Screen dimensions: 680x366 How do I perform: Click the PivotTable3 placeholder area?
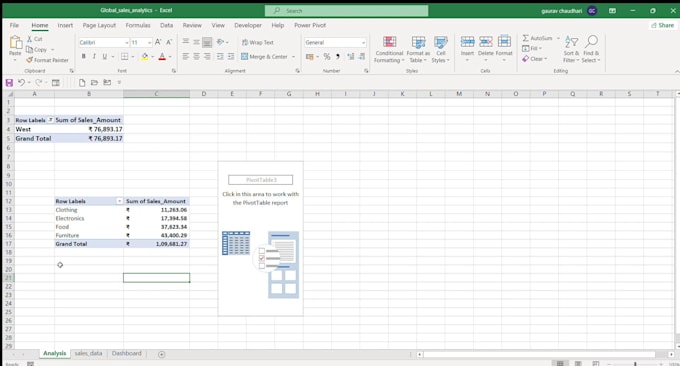point(261,238)
